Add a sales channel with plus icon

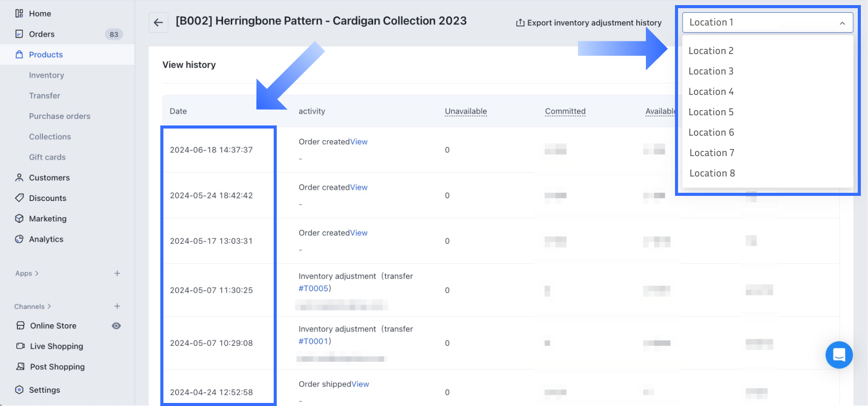[117, 306]
